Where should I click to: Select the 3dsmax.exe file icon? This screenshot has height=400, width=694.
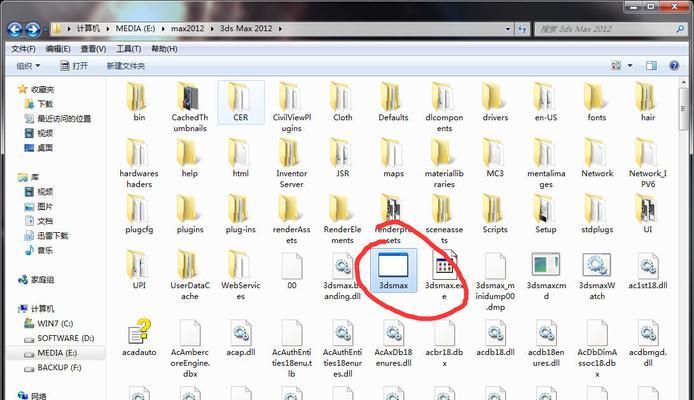[444, 275]
